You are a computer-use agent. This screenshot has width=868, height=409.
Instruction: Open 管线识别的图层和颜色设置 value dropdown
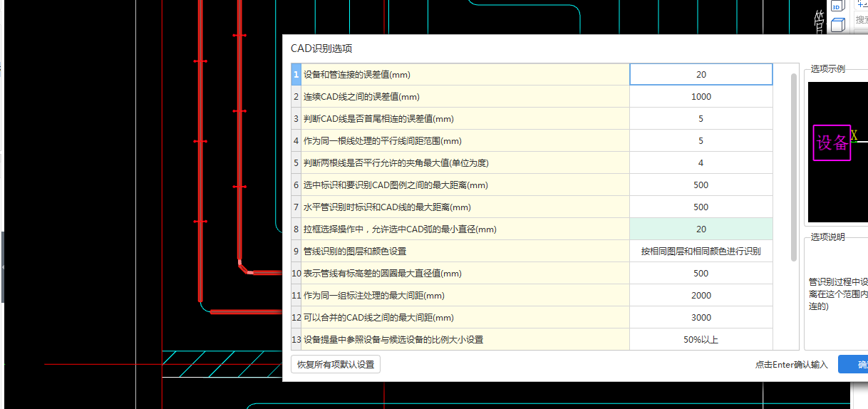pyautogui.click(x=701, y=252)
